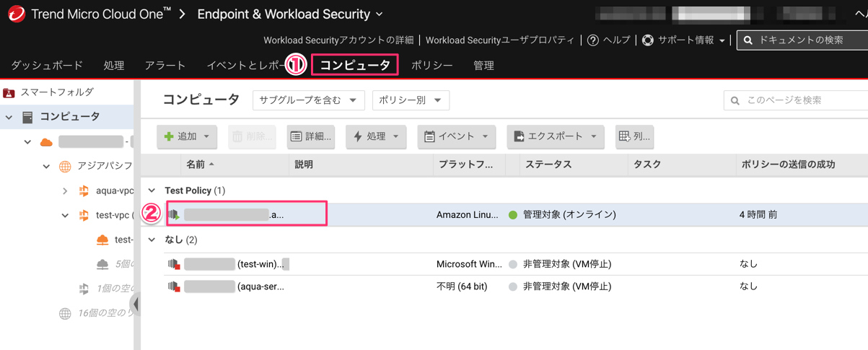Collapse the test-vpc tree node
This screenshot has width=868, height=350.
[x=65, y=216]
